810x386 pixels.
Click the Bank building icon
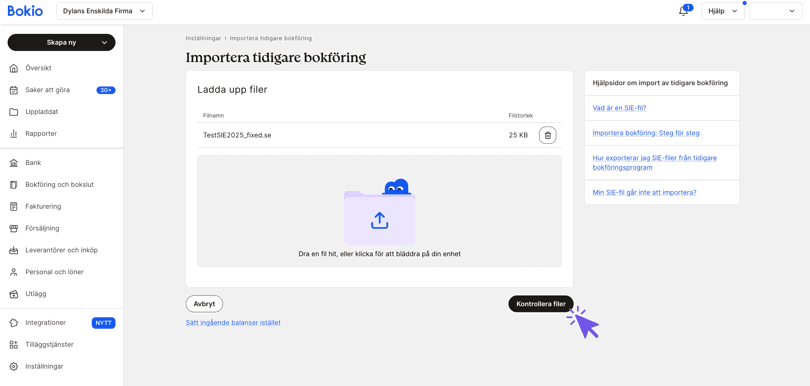(x=14, y=163)
